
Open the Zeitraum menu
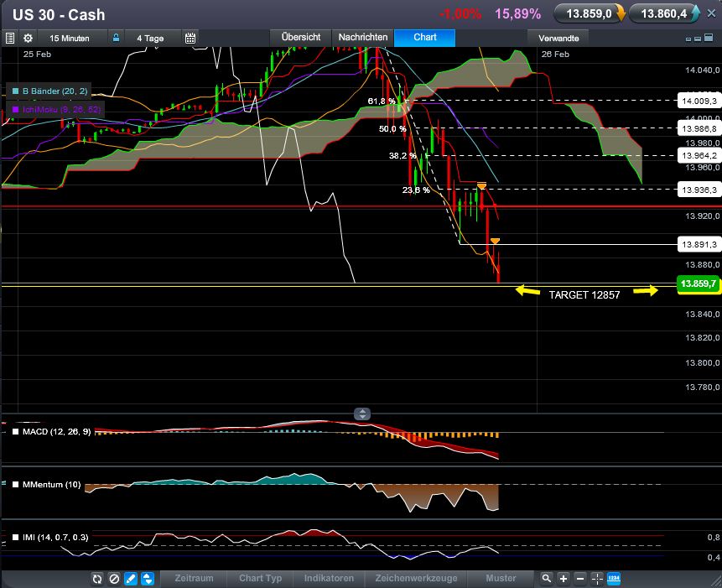194,578
